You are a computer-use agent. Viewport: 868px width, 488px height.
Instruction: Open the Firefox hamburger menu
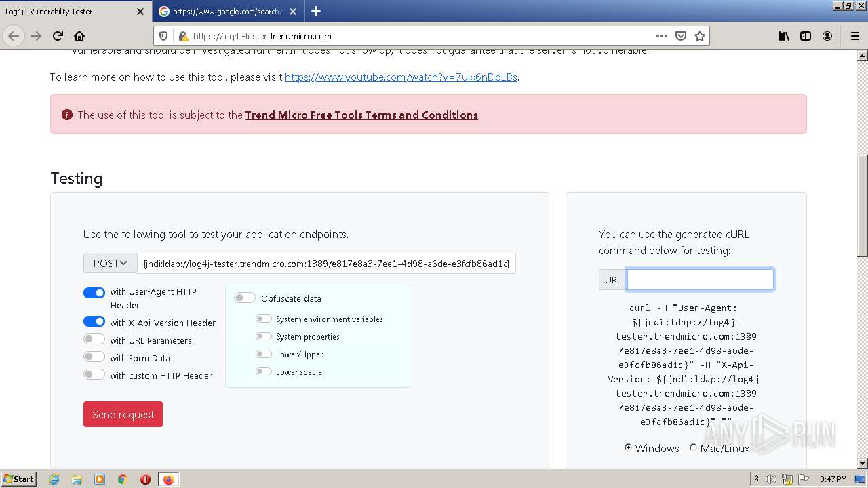[x=854, y=36]
